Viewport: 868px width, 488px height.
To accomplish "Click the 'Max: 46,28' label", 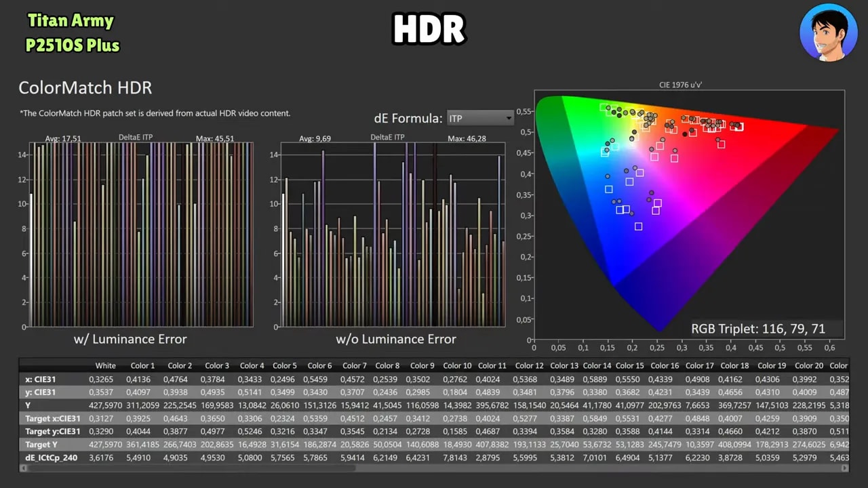I will (467, 138).
